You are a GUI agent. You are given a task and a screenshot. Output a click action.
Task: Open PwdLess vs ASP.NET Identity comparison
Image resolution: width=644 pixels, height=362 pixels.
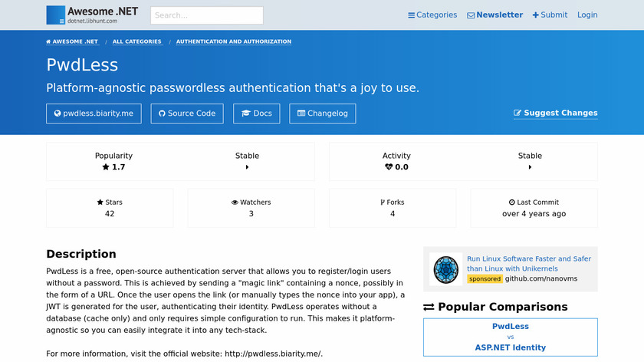[510, 337]
